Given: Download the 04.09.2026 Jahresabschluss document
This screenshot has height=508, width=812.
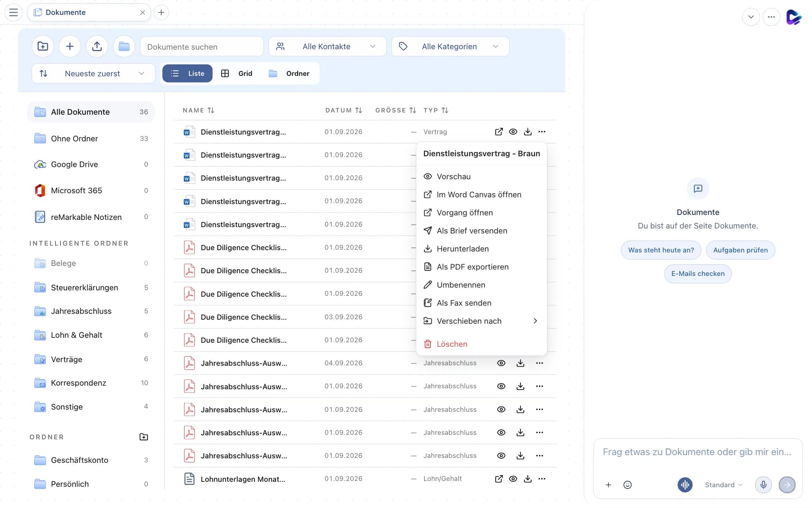Looking at the screenshot, I should tap(521, 363).
